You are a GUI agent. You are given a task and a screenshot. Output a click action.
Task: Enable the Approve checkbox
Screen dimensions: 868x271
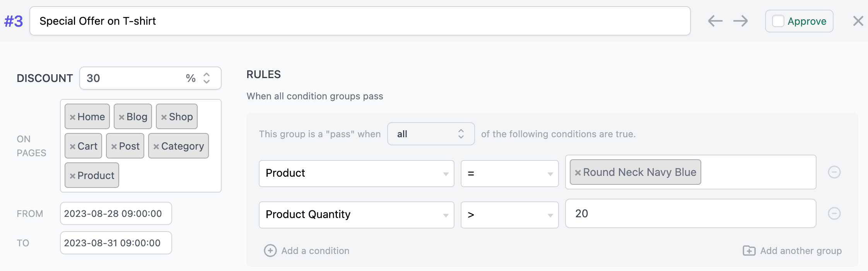pyautogui.click(x=778, y=21)
